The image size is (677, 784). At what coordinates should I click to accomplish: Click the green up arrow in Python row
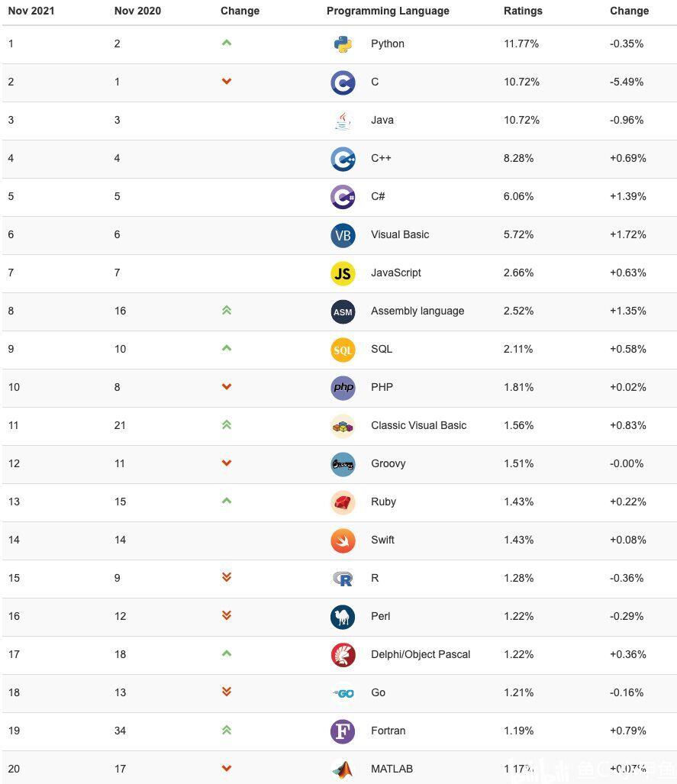coord(226,43)
